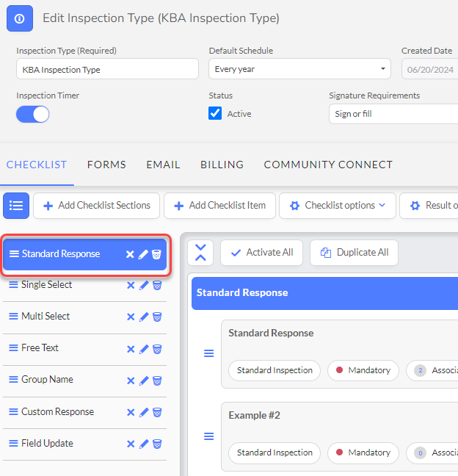Click the blue list view icon button
The image size is (458, 476).
pyautogui.click(x=16, y=206)
